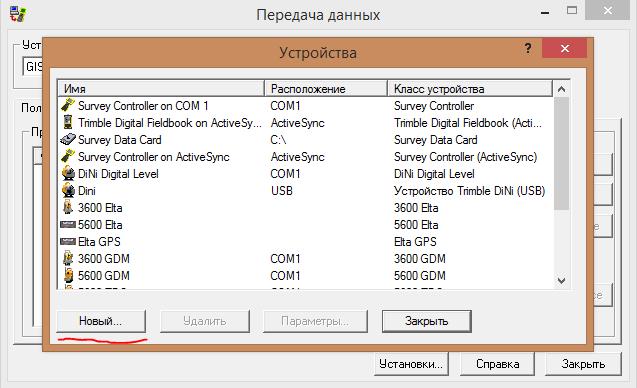Image resolution: width=637 pixels, height=388 pixels.
Task: Click the Survey Data Card icon
Action: (68, 139)
